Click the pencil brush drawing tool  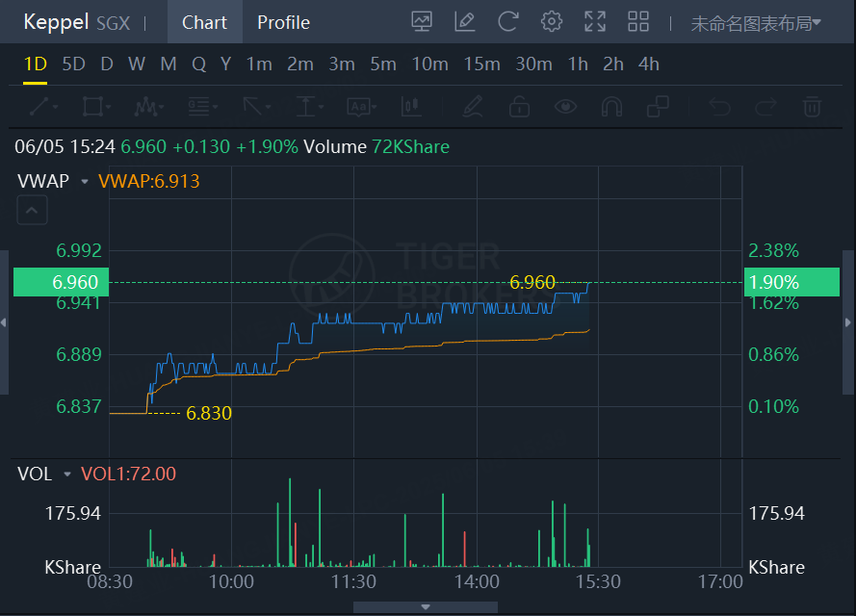click(472, 107)
